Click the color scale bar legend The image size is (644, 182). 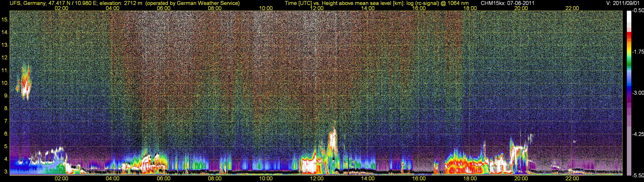[629, 93]
